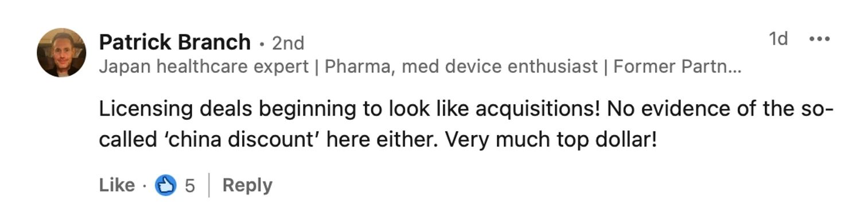Viewport: 868px width, 217px height.
Task: Reply to Patrick Branch's comment
Action: tap(247, 186)
